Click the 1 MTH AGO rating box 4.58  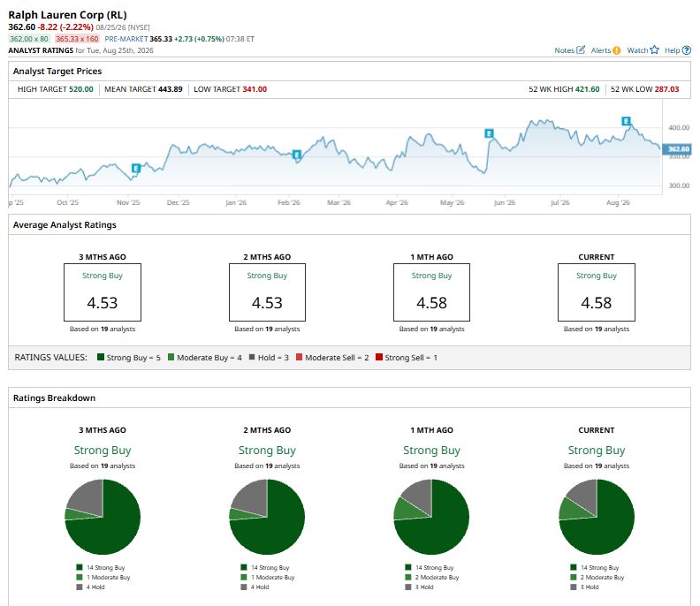[431, 292]
